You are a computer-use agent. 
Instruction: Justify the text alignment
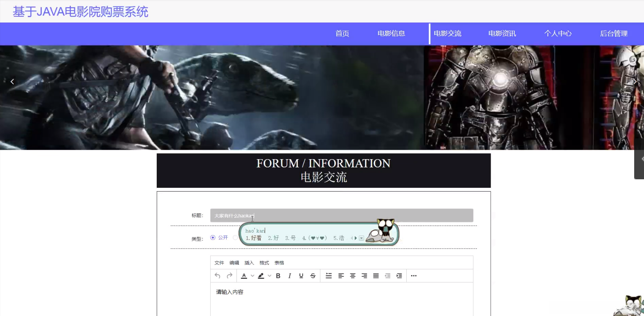point(376,276)
